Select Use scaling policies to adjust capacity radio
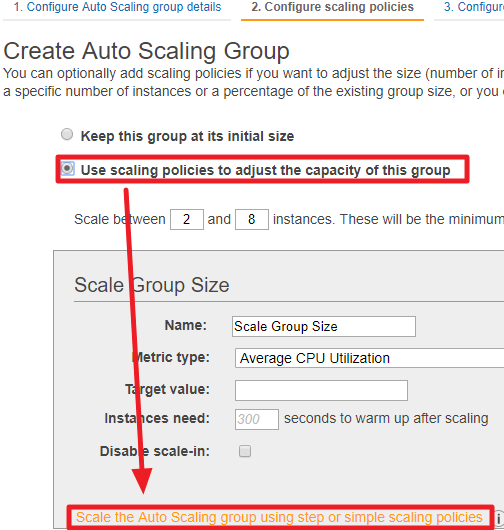504x530 pixels. [67, 168]
